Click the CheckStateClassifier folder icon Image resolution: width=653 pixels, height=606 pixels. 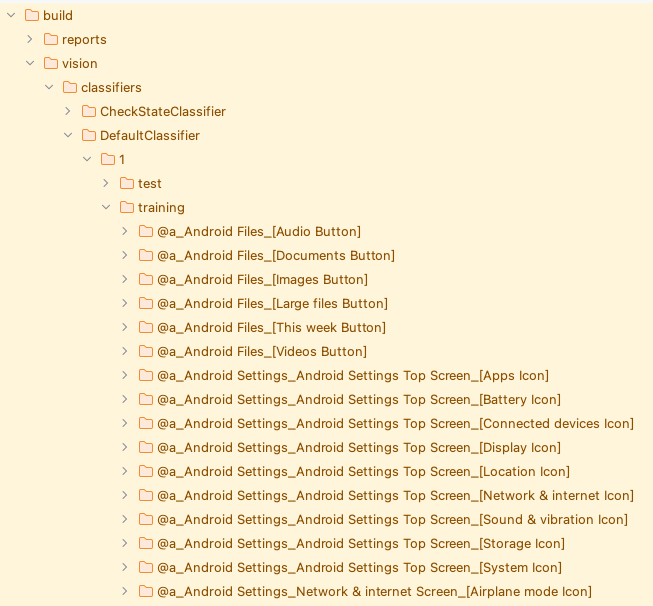click(x=89, y=112)
